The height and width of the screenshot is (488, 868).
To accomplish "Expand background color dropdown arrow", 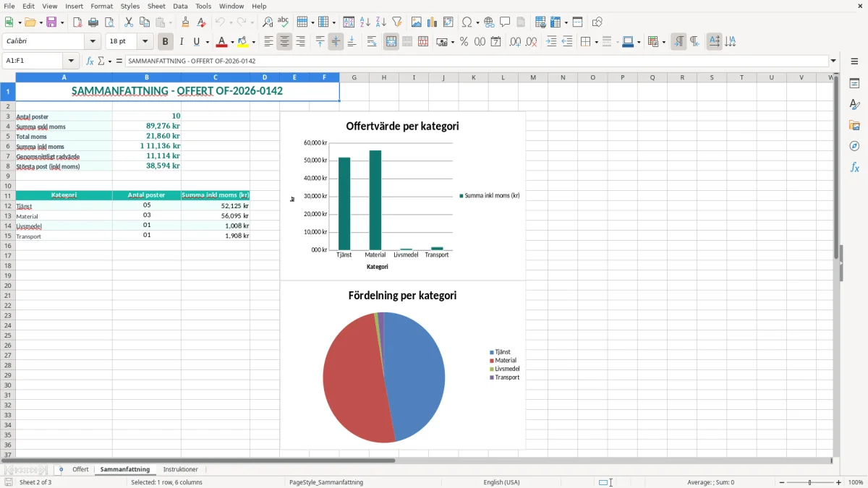I will coord(253,42).
